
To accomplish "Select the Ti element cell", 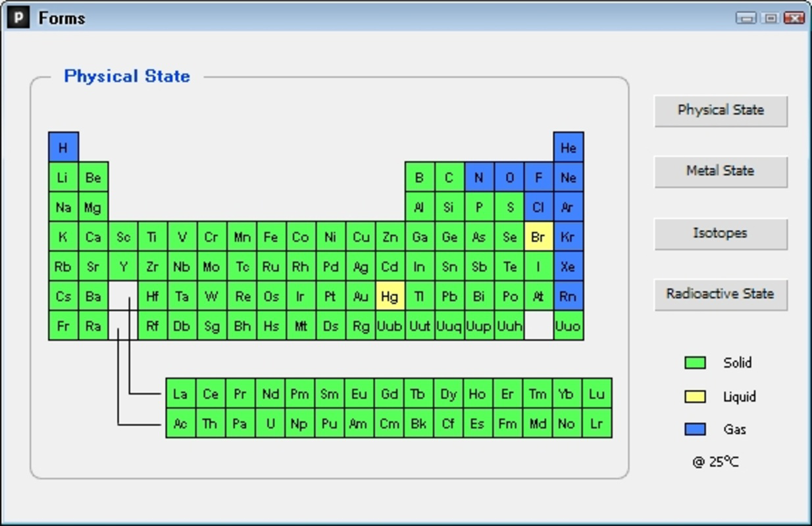I will [x=152, y=237].
